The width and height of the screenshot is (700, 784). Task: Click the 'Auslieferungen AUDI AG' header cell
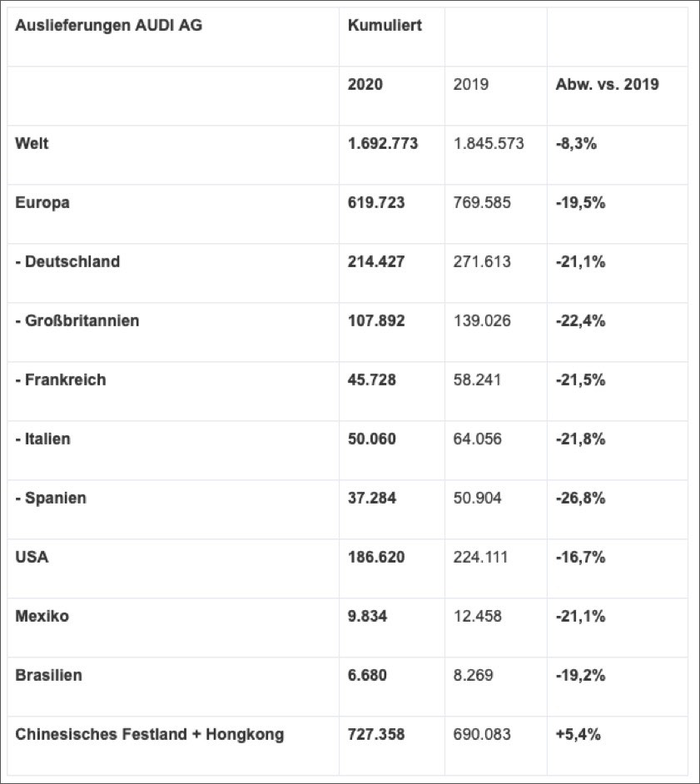108,25
